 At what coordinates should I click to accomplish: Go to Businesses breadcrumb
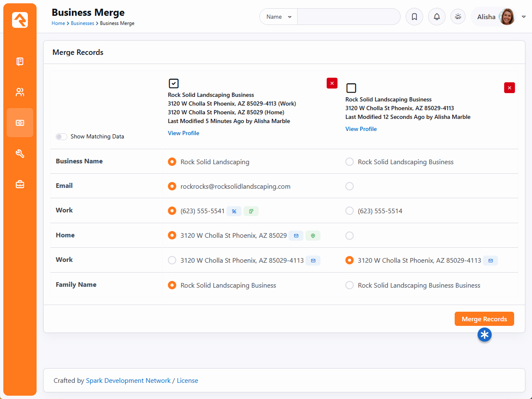pyautogui.click(x=82, y=23)
